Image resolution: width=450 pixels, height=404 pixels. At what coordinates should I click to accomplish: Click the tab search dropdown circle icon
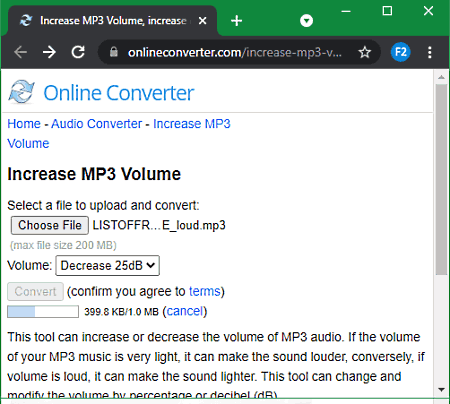[306, 21]
